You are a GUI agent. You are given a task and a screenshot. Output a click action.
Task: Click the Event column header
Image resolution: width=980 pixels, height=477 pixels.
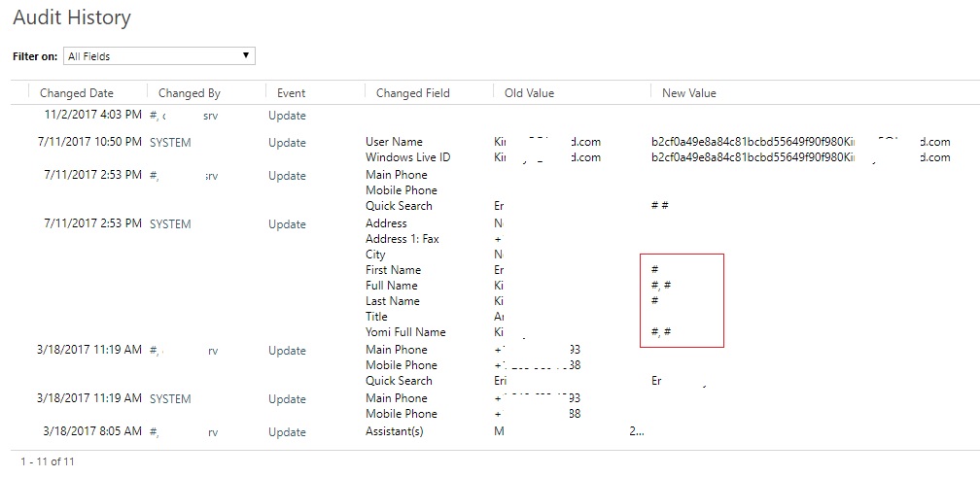click(x=291, y=93)
